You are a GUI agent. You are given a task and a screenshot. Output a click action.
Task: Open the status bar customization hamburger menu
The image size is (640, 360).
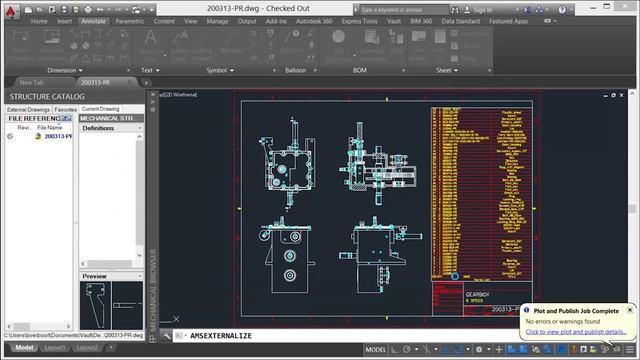coord(630,350)
